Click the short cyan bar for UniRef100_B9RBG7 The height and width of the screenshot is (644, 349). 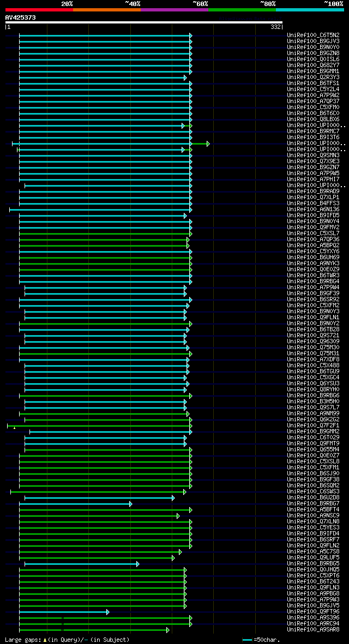coord(76,504)
